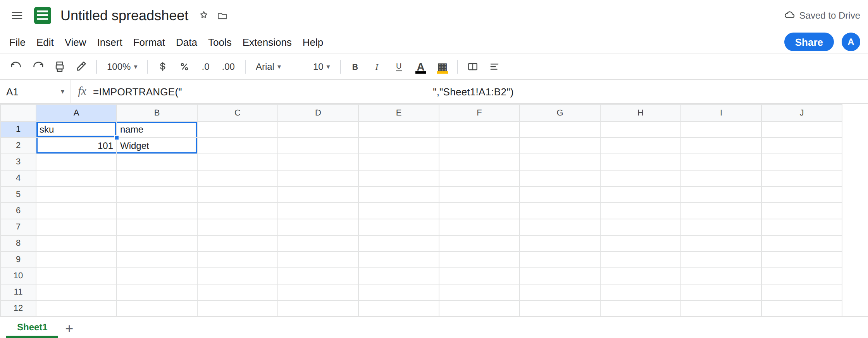The height and width of the screenshot is (338, 868).
Task: Activate the paint format tool
Action: pyautogui.click(x=81, y=67)
